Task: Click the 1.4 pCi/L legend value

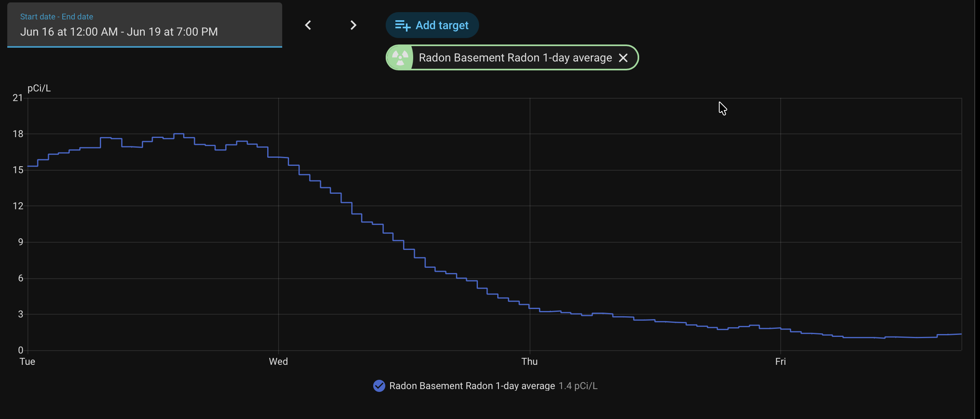Action: tap(578, 386)
